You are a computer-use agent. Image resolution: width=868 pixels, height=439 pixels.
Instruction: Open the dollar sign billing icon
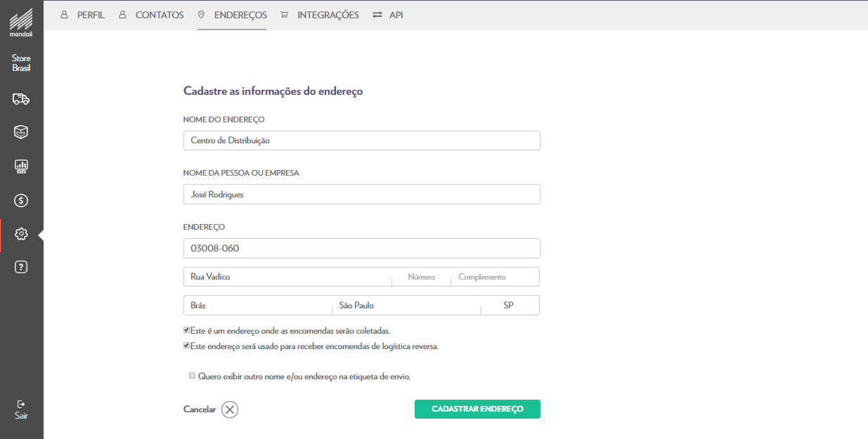pos(21,201)
